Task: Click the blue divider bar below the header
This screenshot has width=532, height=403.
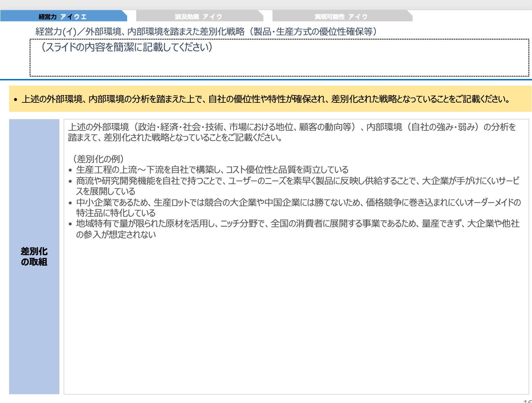Action: tap(265, 82)
